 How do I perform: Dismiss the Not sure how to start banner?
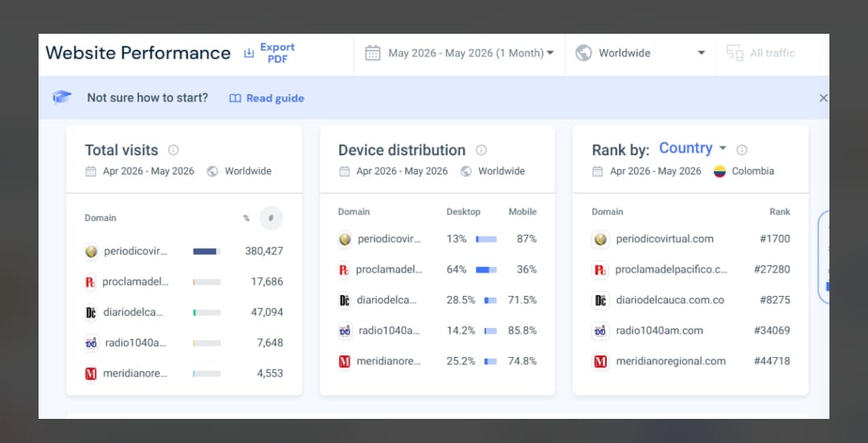click(823, 98)
